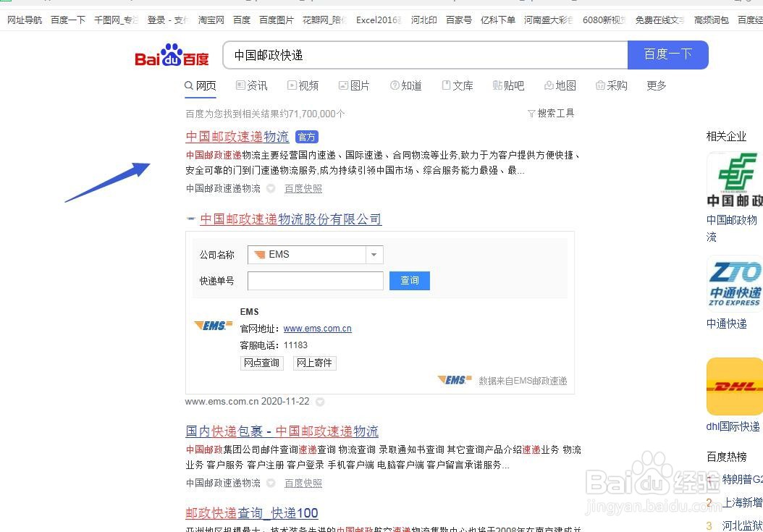
Task: Open the 视频 tab
Action: tap(303, 85)
